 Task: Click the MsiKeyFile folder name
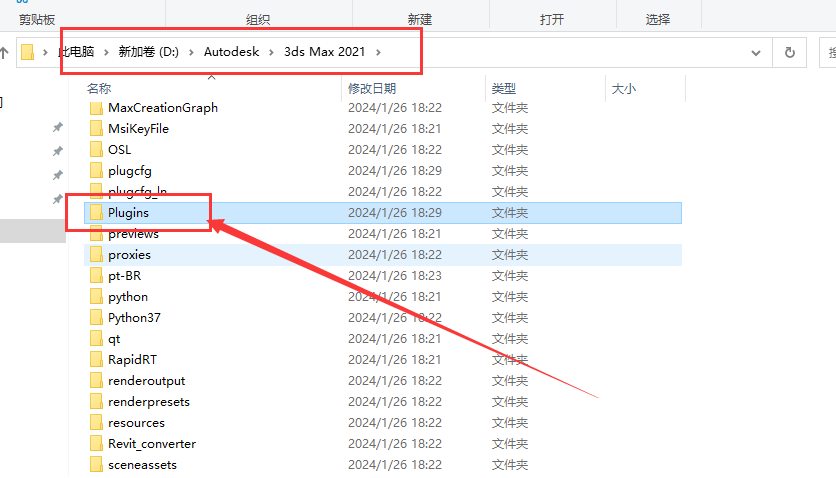click(138, 128)
